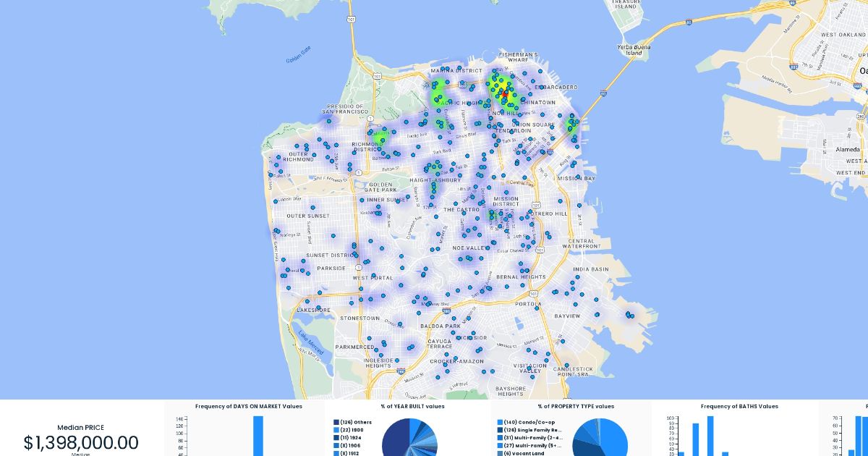Click the Stonestown map label
868x456 pixels.
[x=359, y=318]
